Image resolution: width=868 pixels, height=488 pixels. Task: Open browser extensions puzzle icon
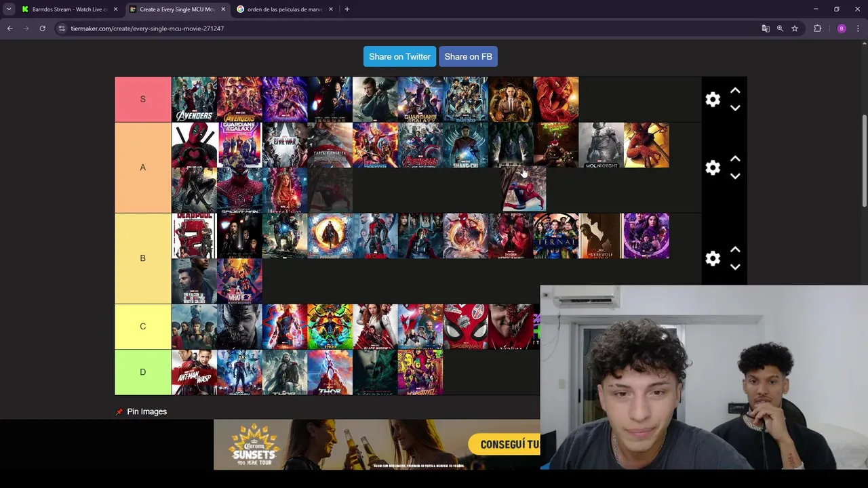point(817,28)
